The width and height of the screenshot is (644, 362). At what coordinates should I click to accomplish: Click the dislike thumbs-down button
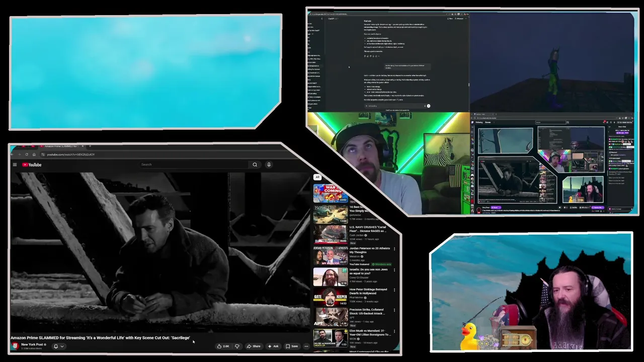click(237, 346)
